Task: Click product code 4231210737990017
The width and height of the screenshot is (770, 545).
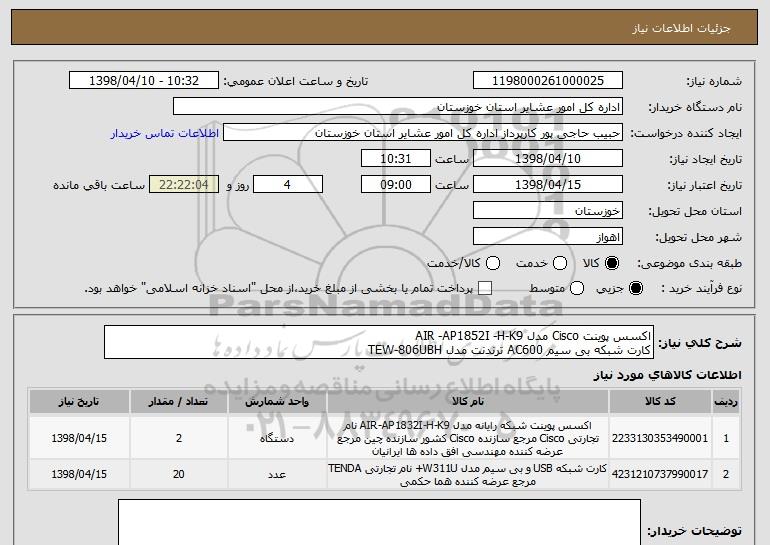Action: [x=660, y=474]
